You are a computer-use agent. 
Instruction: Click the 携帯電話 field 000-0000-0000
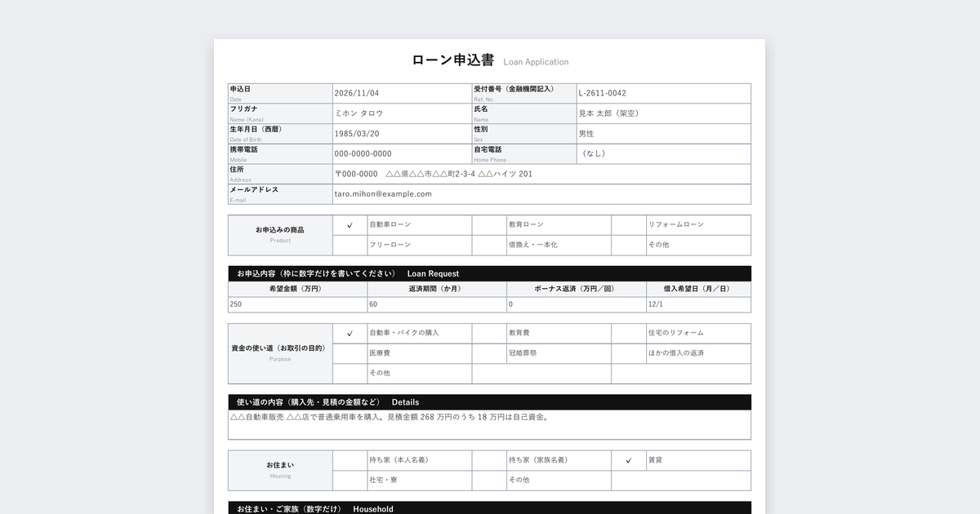402,154
